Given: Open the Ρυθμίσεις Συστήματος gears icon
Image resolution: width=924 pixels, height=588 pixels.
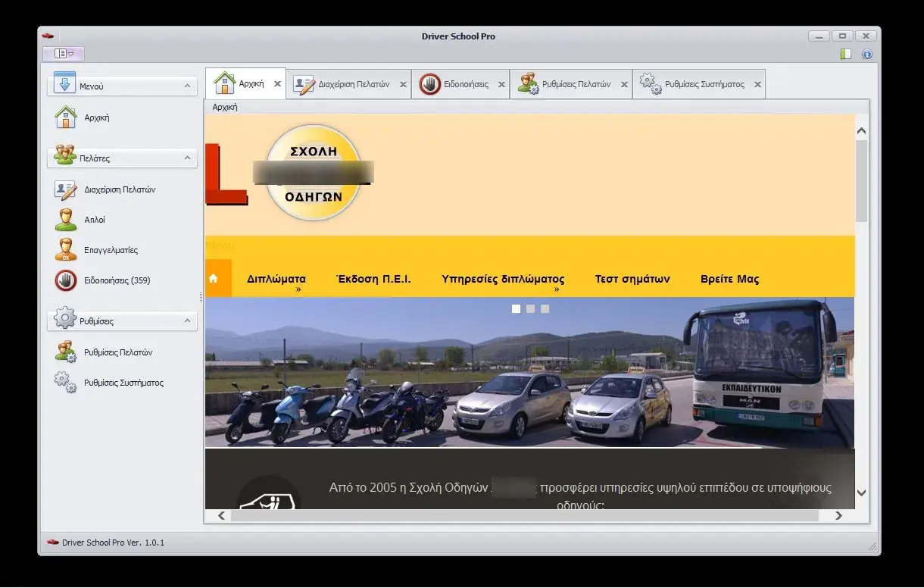Looking at the screenshot, I should 66,383.
